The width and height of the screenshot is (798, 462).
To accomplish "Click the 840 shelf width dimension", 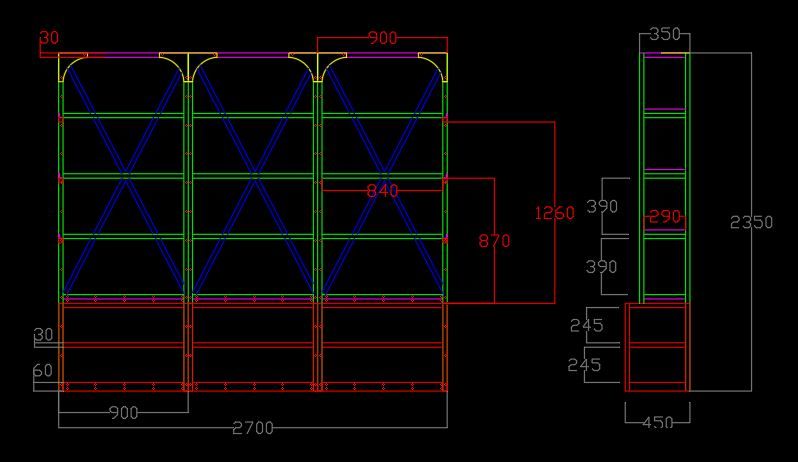I will coord(382,191).
